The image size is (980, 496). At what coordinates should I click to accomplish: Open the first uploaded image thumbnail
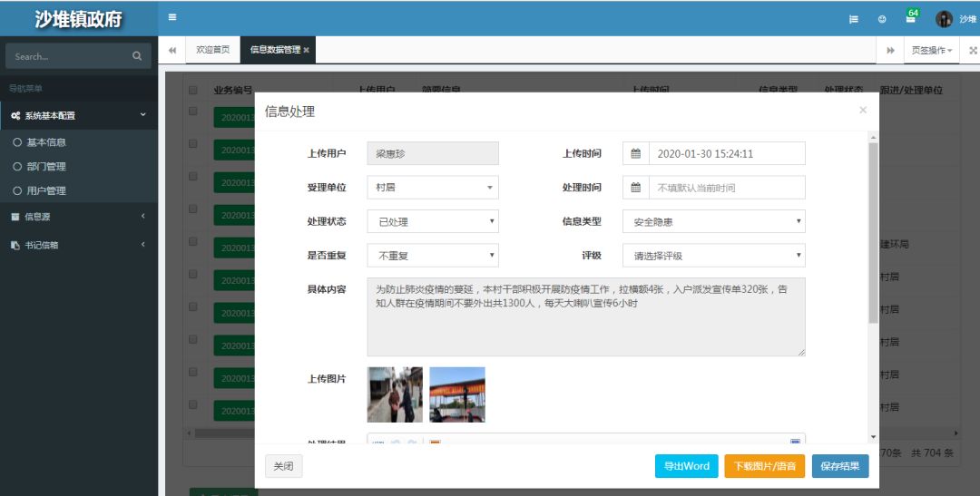pos(395,394)
